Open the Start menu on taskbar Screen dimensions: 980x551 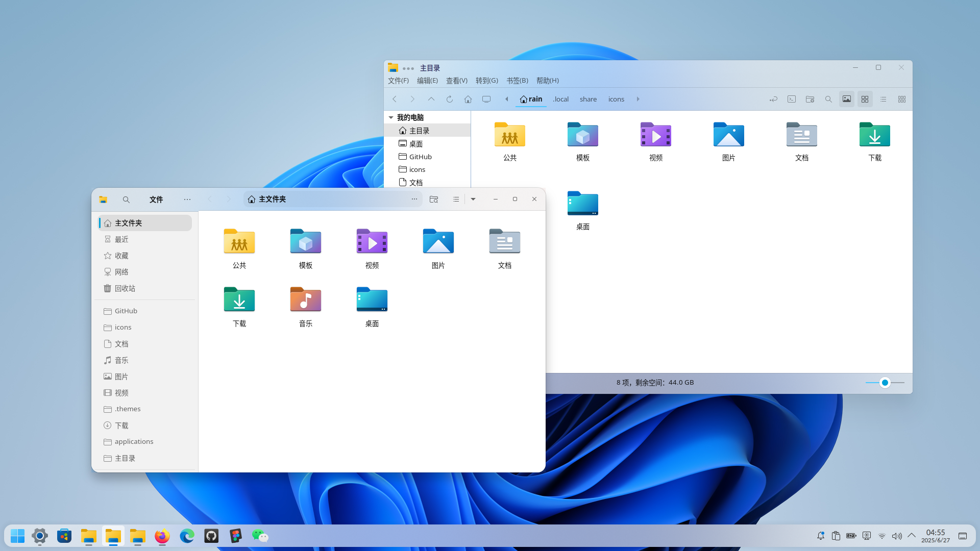pyautogui.click(x=18, y=536)
